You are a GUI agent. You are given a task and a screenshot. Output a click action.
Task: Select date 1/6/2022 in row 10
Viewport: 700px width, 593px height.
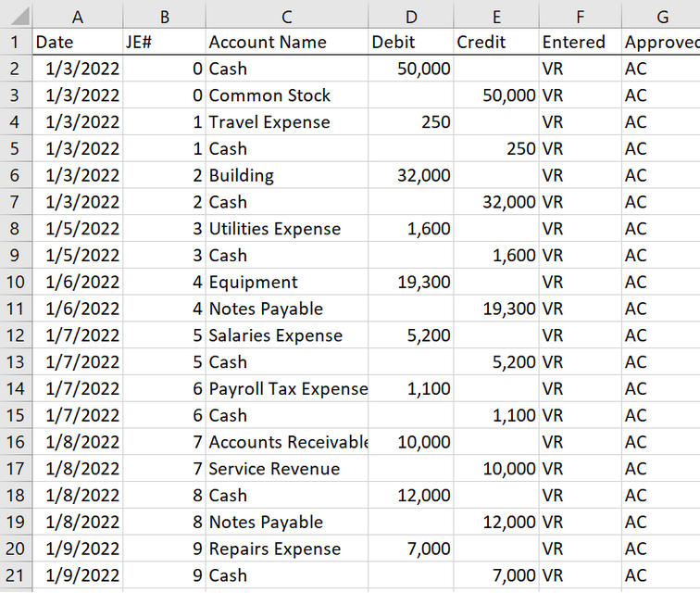click(77, 282)
